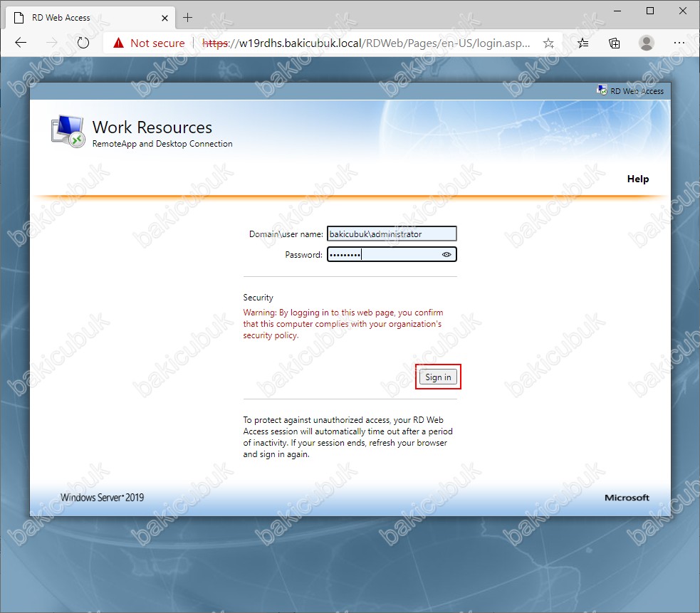Click the Microsoft logo in footer

tap(627, 498)
